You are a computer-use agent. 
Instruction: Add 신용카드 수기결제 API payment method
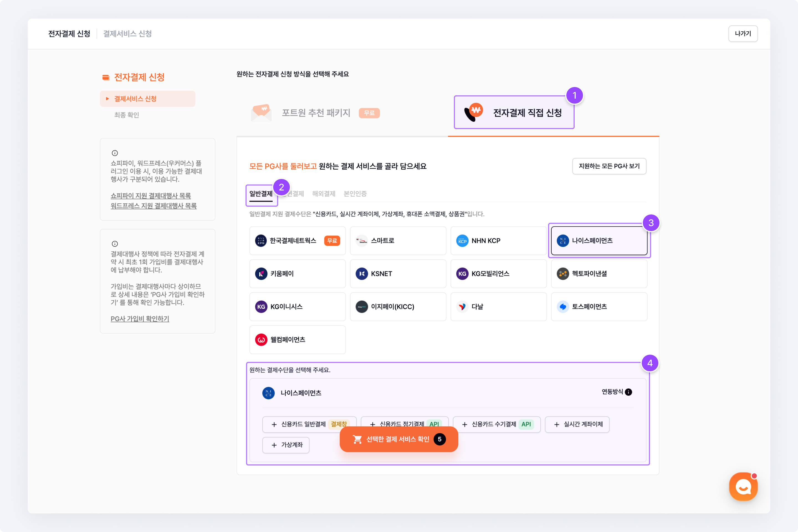[x=497, y=424]
